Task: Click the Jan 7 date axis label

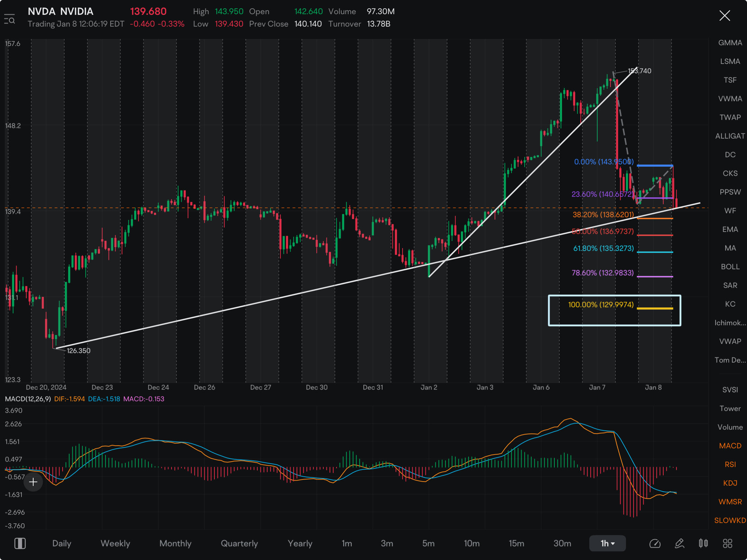Action: 597,388
